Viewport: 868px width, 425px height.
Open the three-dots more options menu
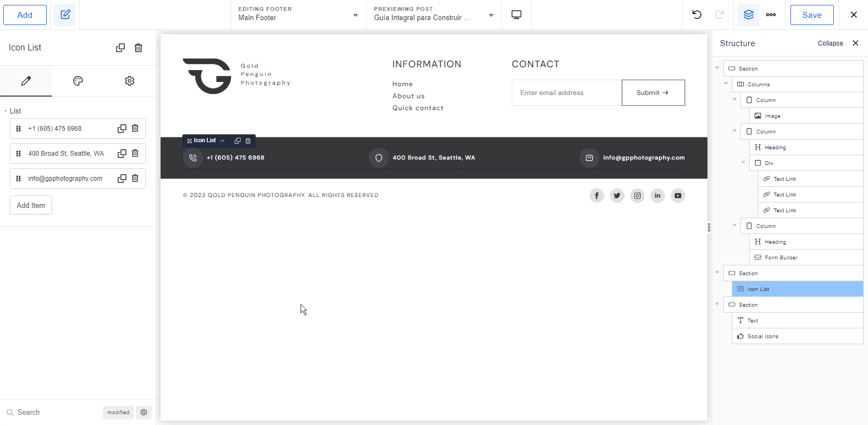[770, 15]
